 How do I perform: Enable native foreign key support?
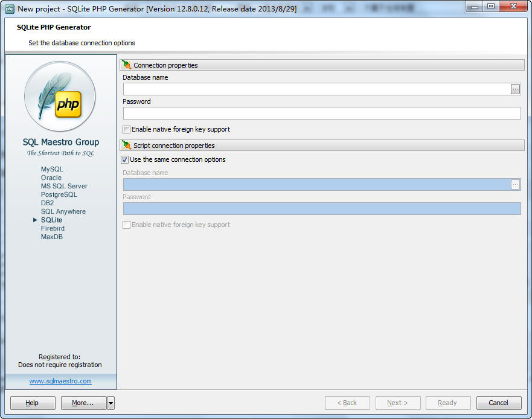pyautogui.click(x=126, y=129)
